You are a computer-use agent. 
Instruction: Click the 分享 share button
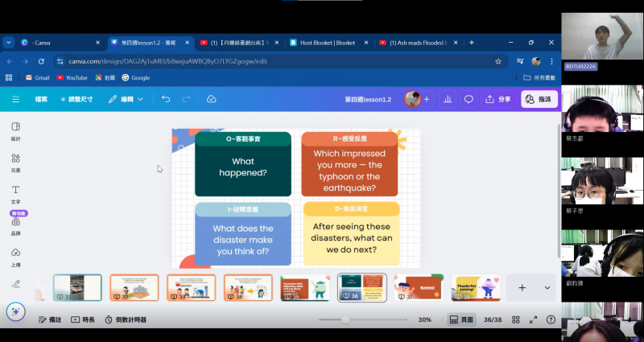coord(498,99)
